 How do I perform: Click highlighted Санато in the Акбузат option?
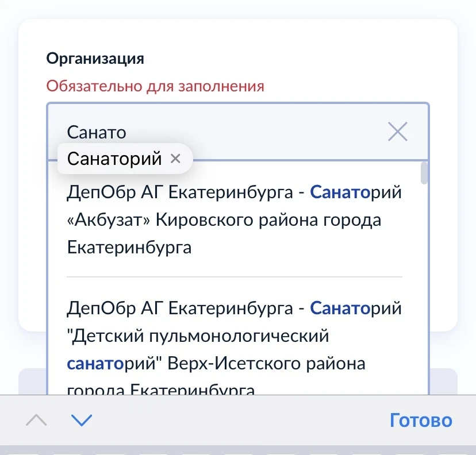339,192
